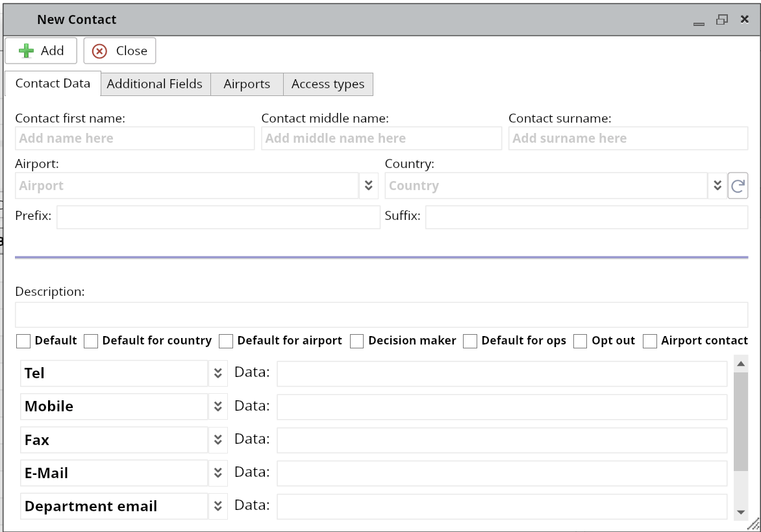
Task: Check the Opt out box
Action: point(580,341)
